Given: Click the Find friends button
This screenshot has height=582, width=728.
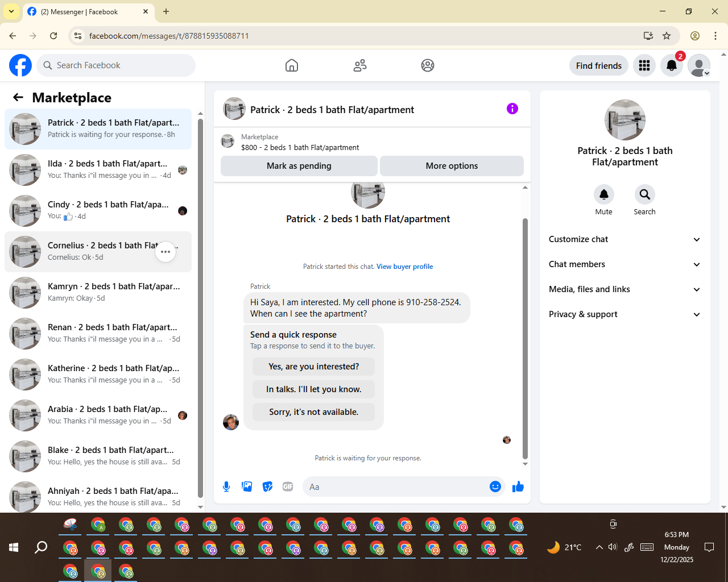Looking at the screenshot, I should (x=599, y=65).
